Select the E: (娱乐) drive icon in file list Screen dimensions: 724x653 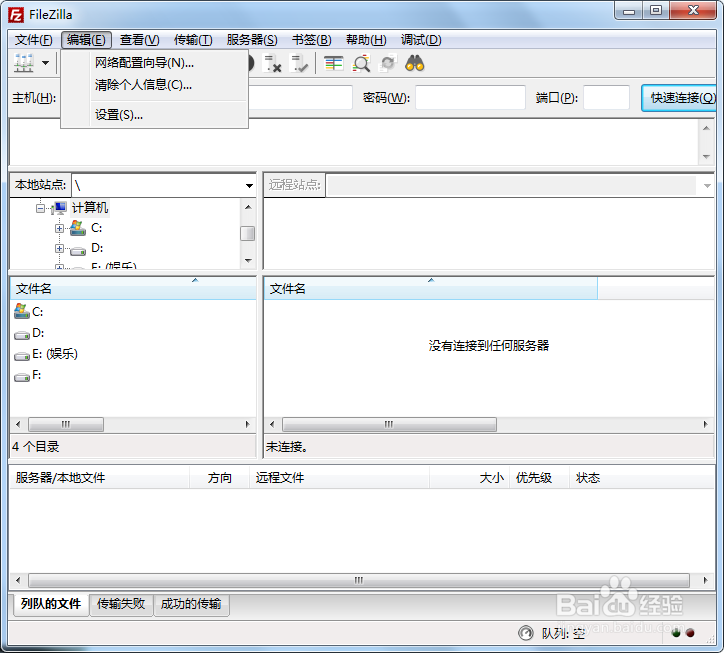pyautogui.click(x=22, y=355)
